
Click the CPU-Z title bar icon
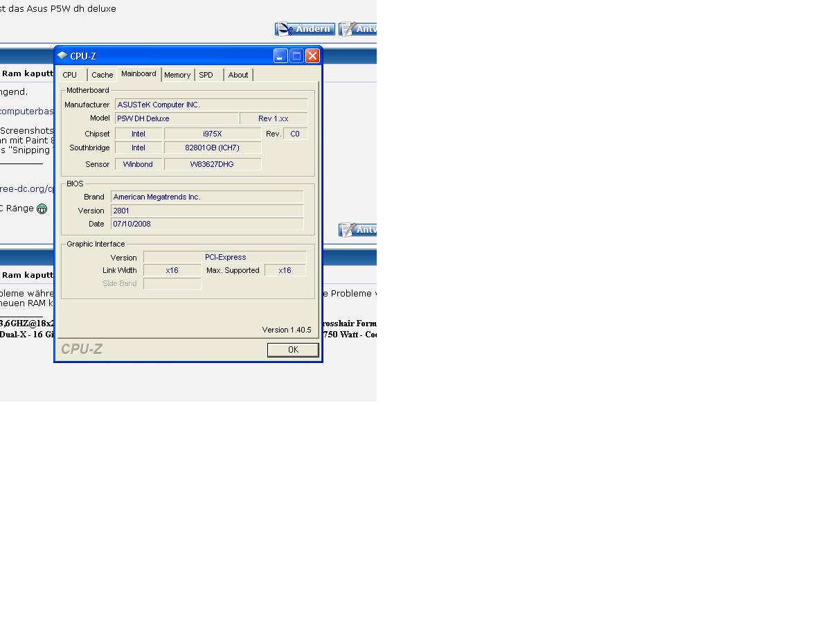(x=62, y=55)
